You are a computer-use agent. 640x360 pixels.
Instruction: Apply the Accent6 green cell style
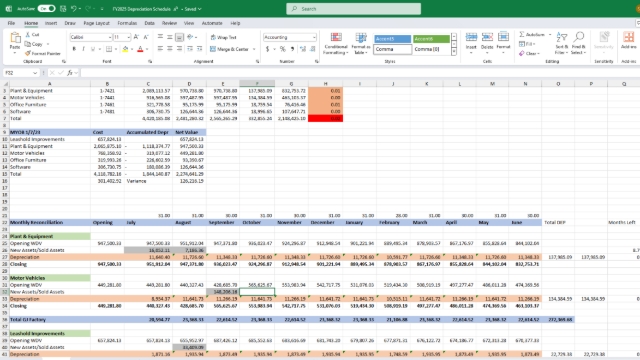[431, 39]
